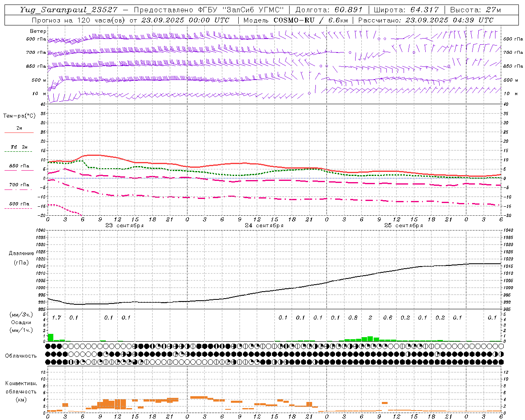The width and height of the screenshot is (525, 420).
Task: Click the 2м temperature legend entry
Action: click(x=19, y=128)
